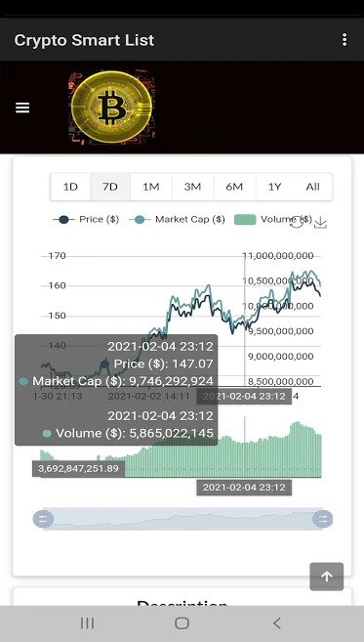The width and height of the screenshot is (364, 642).
Task: Choose the 1Y time range
Action: pyautogui.click(x=275, y=187)
